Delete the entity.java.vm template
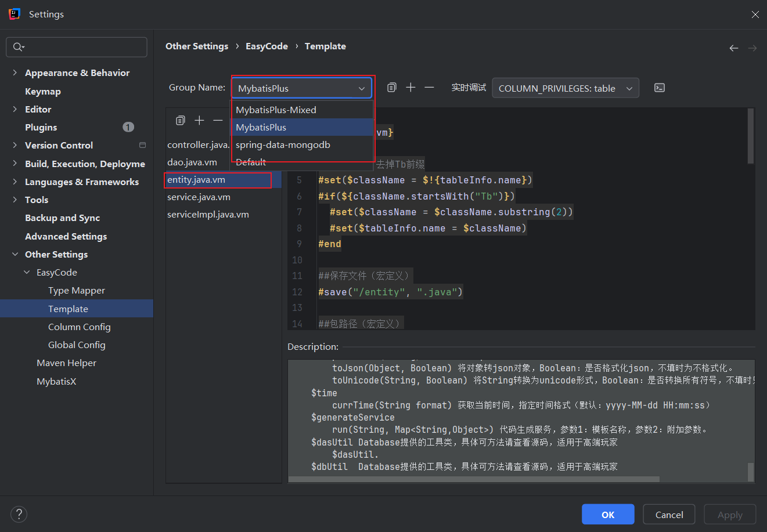767x532 pixels. coord(218,120)
